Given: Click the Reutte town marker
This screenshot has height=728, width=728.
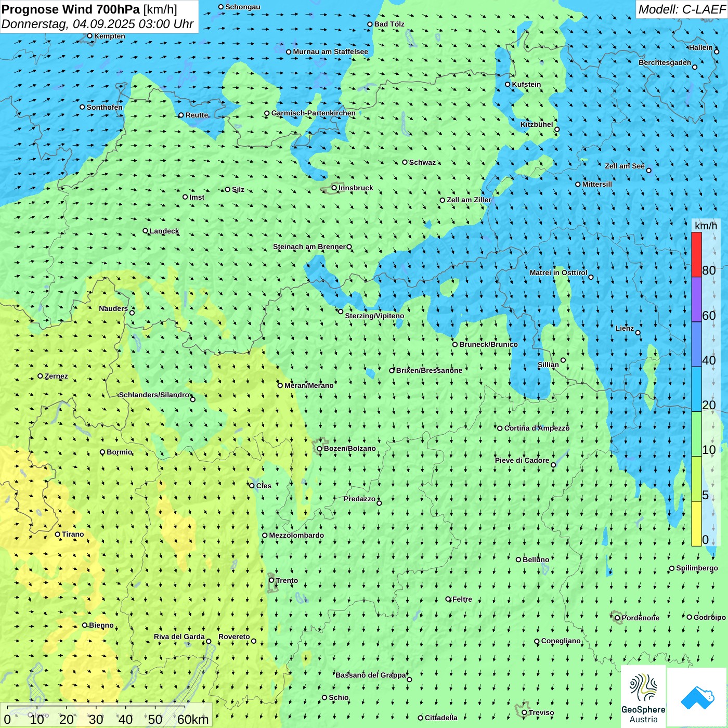Looking at the screenshot, I should [x=181, y=115].
